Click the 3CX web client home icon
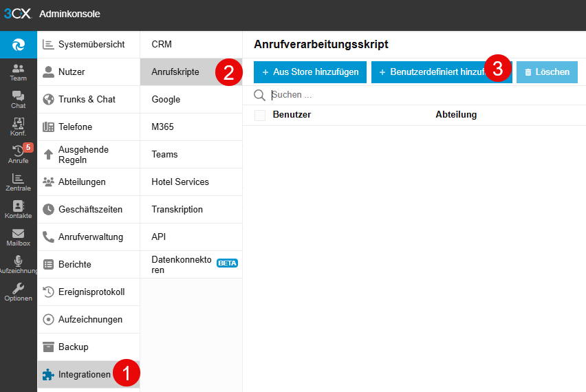This screenshot has height=392, width=586. click(x=19, y=45)
